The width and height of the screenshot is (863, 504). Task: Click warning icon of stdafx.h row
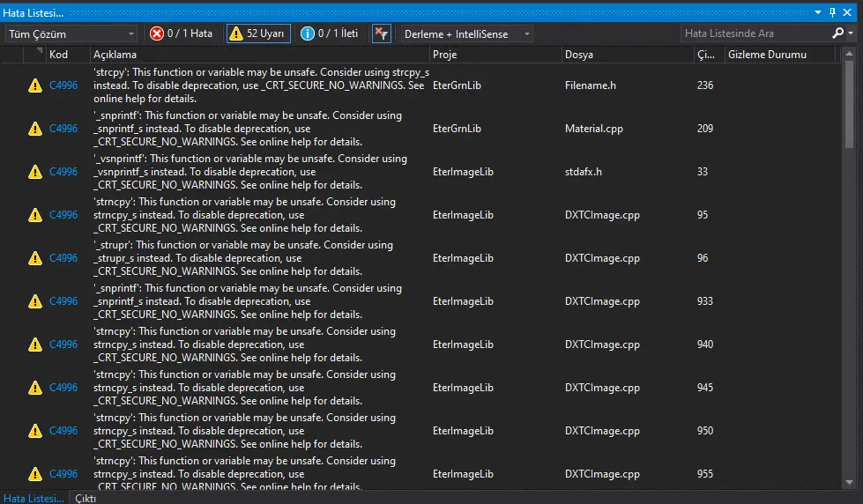click(x=35, y=172)
